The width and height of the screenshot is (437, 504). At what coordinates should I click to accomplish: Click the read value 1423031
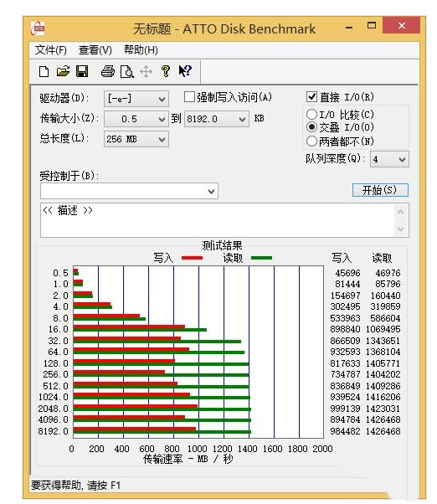point(383,409)
